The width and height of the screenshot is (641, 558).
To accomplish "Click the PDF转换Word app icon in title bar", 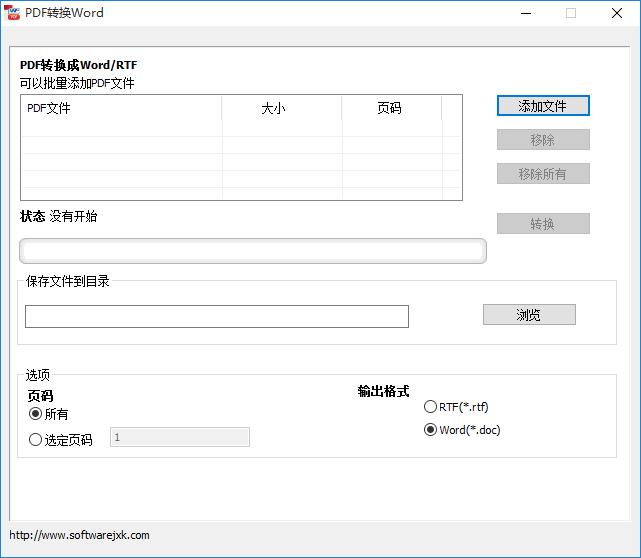I will tap(13, 13).
